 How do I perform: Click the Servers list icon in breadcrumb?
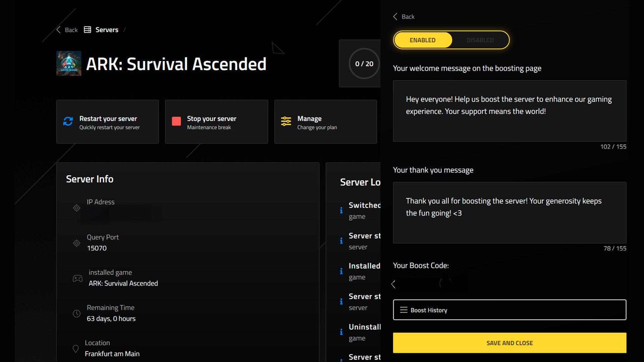point(87,29)
